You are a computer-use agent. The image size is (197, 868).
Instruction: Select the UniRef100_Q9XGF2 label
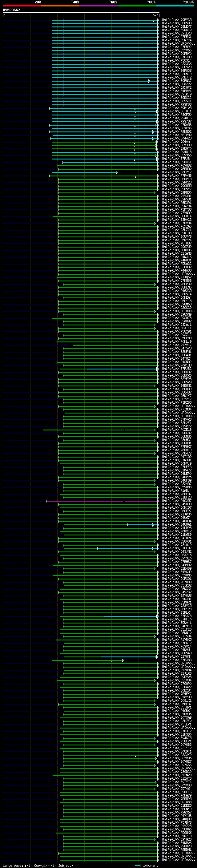point(177,88)
